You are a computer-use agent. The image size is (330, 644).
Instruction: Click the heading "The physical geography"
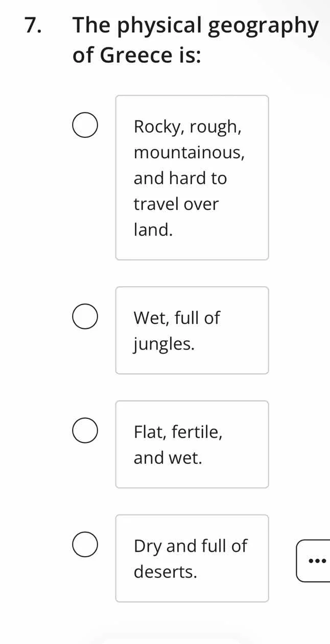(196, 26)
